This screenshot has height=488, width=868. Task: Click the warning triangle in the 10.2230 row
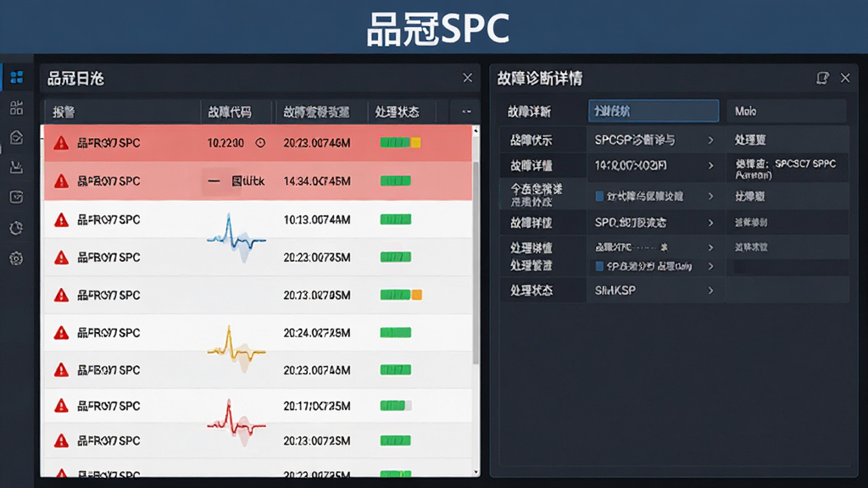click(x=61, y=143)
